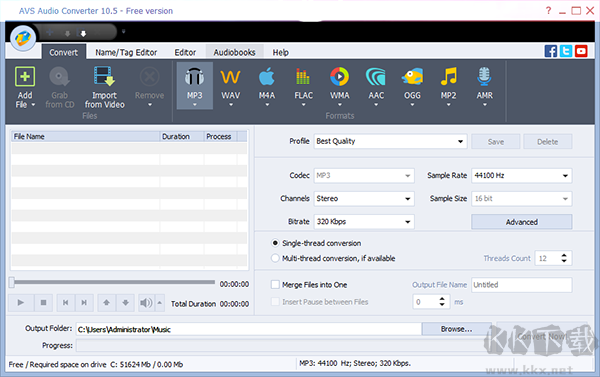Switch to the Editor tab
600x377 pixels.
click(x=185, y=52)
